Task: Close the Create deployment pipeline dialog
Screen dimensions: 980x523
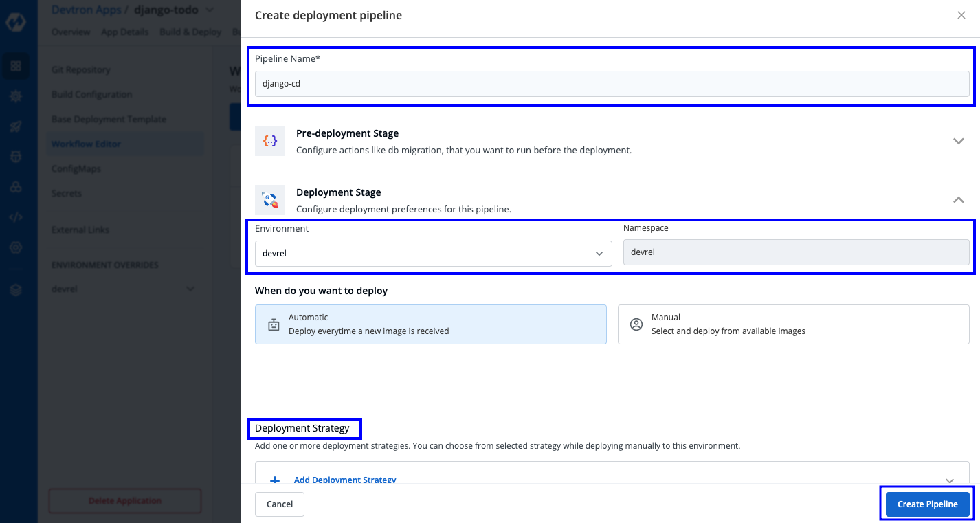Action: coord(961,16)
